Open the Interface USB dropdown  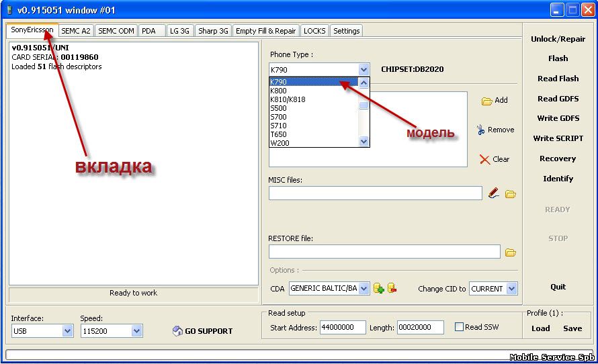(x=67, y=331)
